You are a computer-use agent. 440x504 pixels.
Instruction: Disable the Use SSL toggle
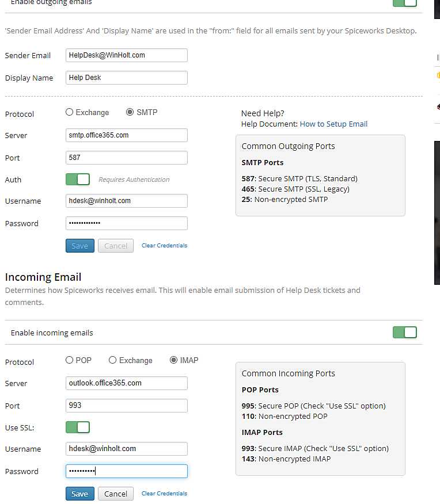click(x=77, y=427)
